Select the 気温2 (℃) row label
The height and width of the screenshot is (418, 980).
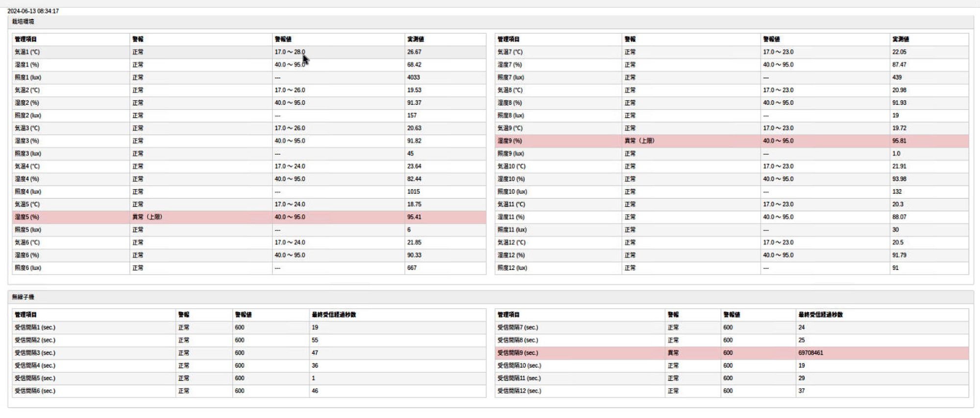pyautogui.click(x=27, y=90)
